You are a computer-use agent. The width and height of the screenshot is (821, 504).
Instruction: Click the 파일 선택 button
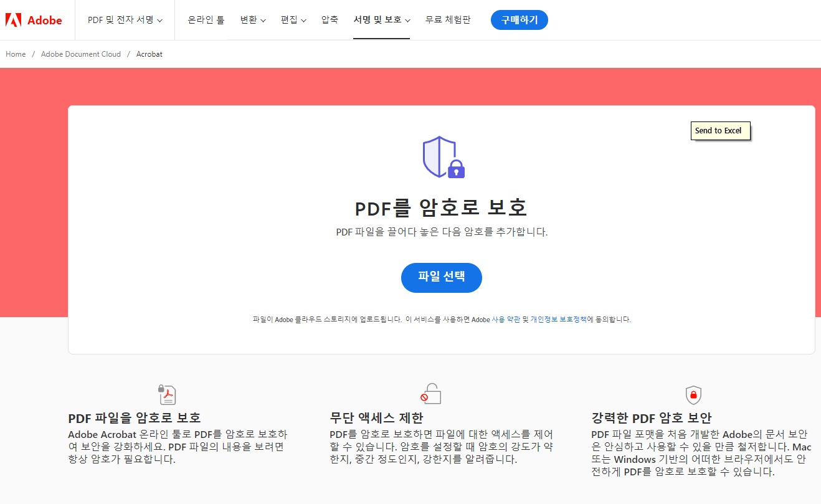click(442, 277)
